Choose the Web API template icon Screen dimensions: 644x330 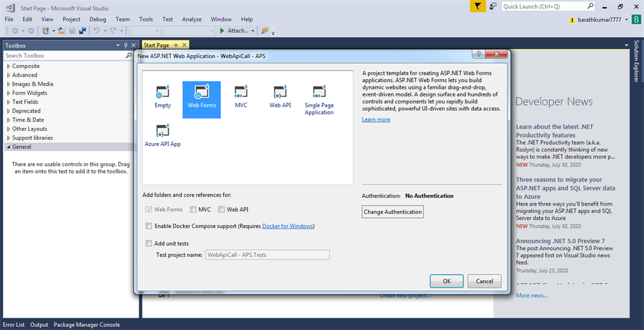pos(280,92)
